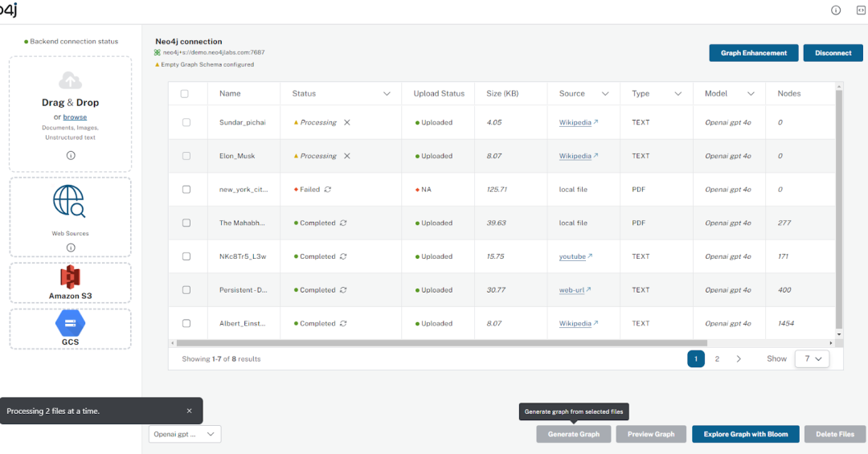The height and width of the screenshot is (454, 868).
Task: Reprocess The Mahabh... file
Action: (x=343, y=223)
